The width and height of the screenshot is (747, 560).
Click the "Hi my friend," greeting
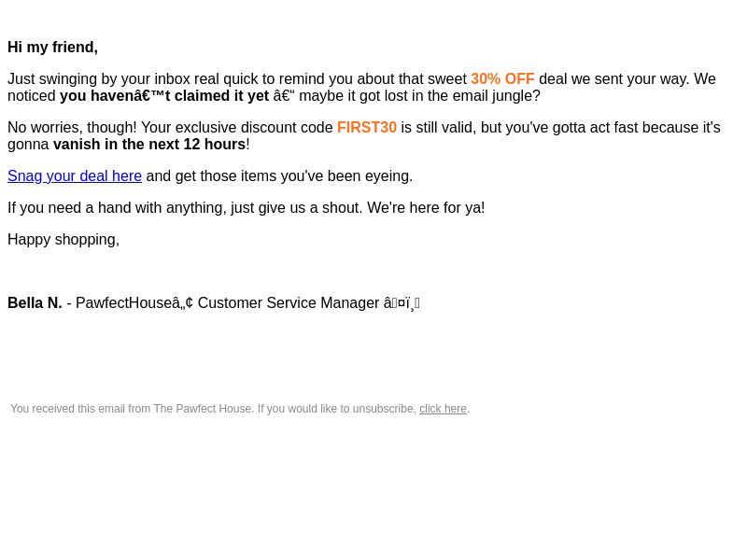tap(53, 48)
